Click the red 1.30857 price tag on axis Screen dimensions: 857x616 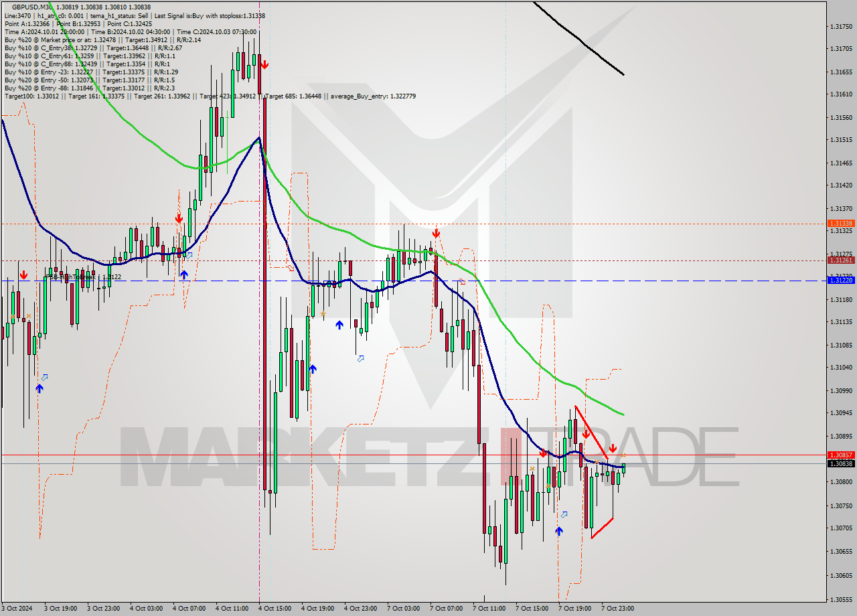[x=840, y=455]
